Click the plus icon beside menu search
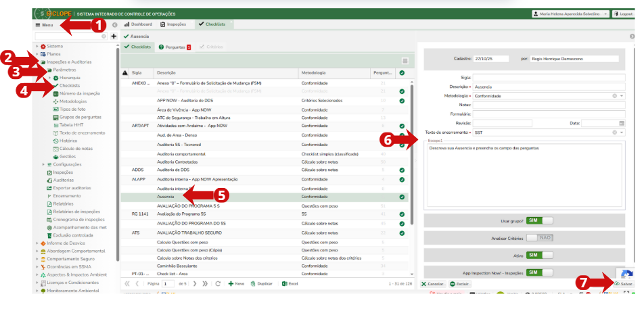This screenshot has width=644, height=313. point(114,36)
